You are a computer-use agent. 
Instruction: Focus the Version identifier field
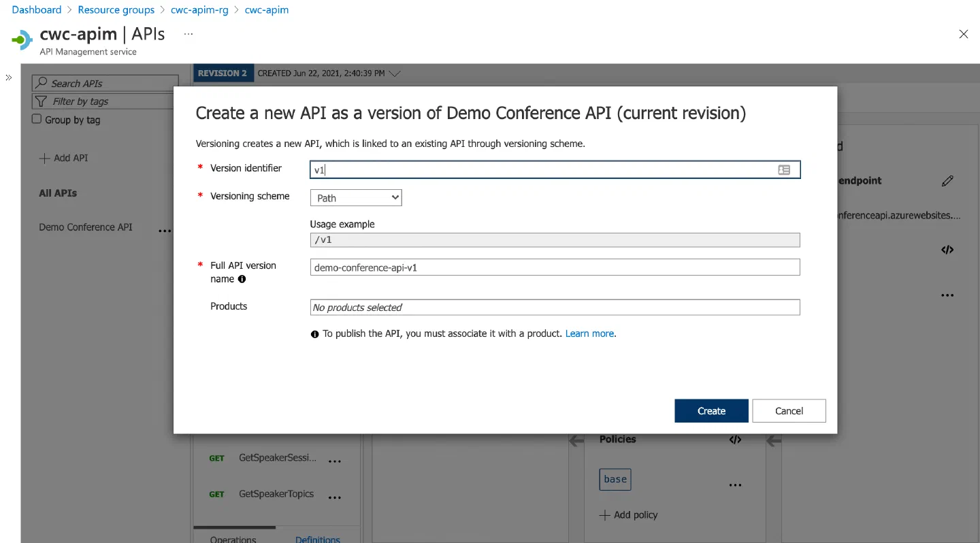coord(555,169)
